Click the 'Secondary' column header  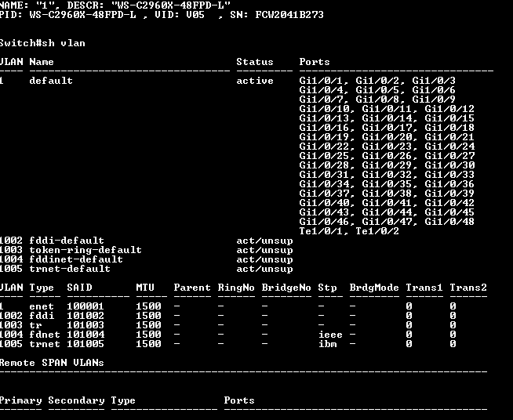click(x=76, y=400)
